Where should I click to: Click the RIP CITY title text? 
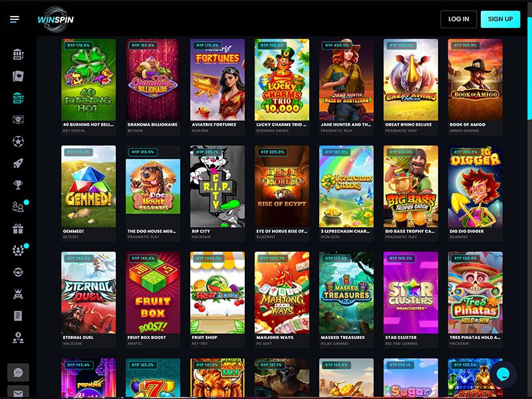tap(201, 231)
